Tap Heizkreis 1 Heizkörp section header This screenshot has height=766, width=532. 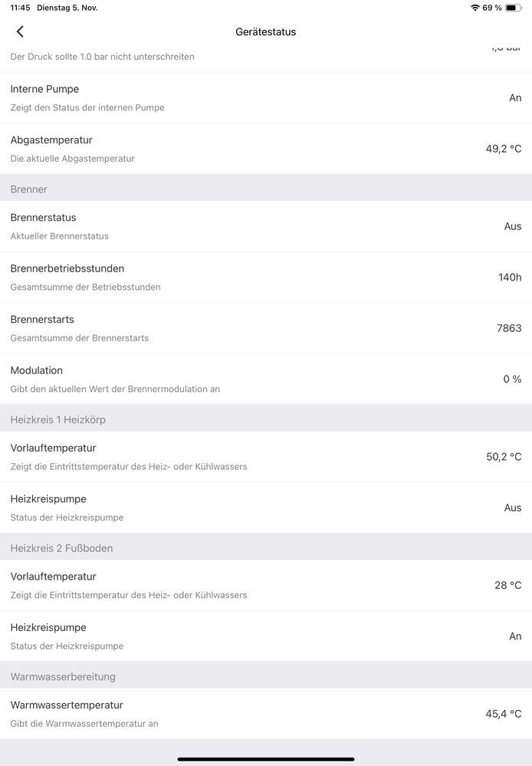(266, 419)
